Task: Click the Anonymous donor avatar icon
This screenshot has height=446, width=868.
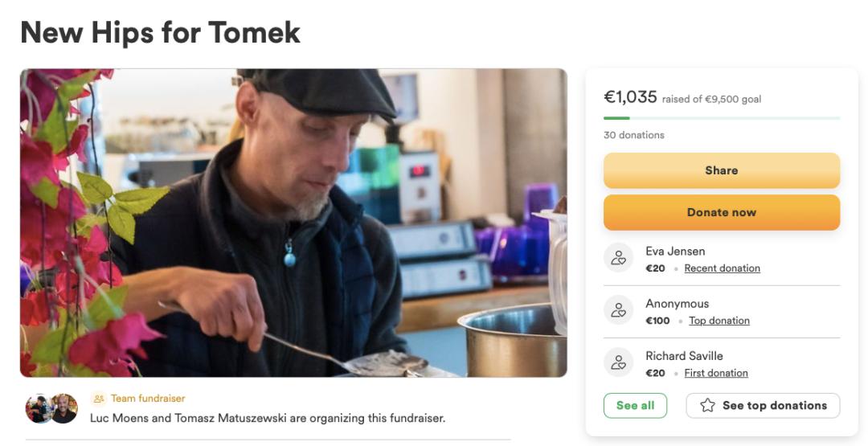Action: (618, 310)
